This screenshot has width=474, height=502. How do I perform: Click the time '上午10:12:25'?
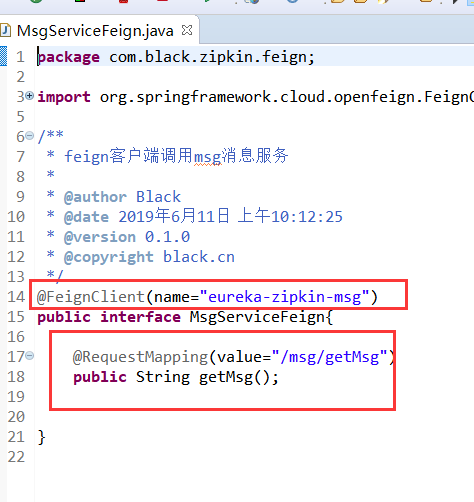click(x=290, y=216)
